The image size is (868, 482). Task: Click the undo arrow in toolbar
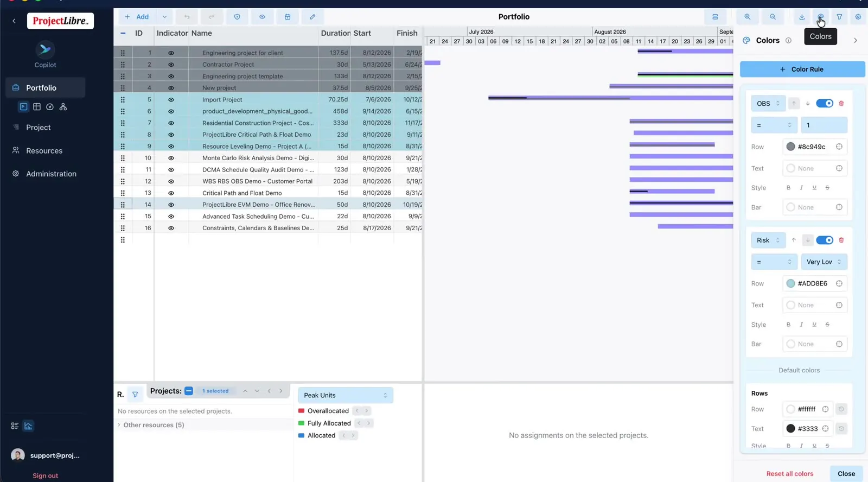click(187, 17)
